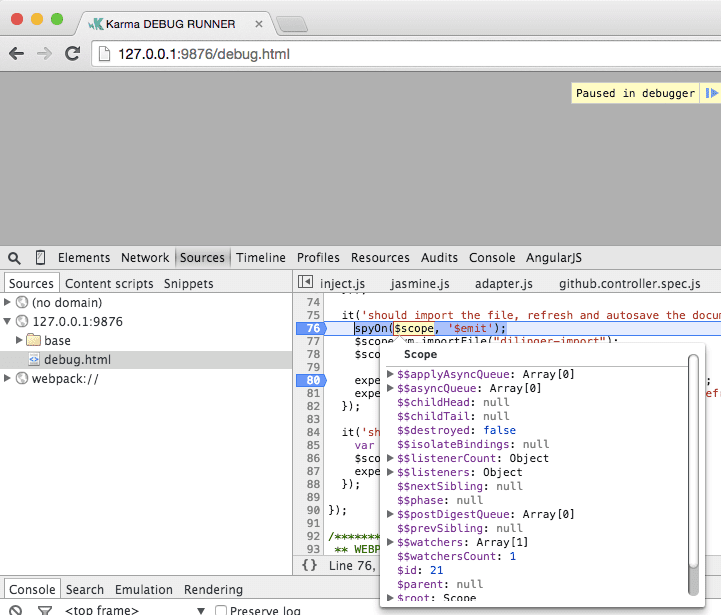The height and width of the screenshot is (615, 721).
Task: Expand the (no domain) tree node
Action: (9, 302)
